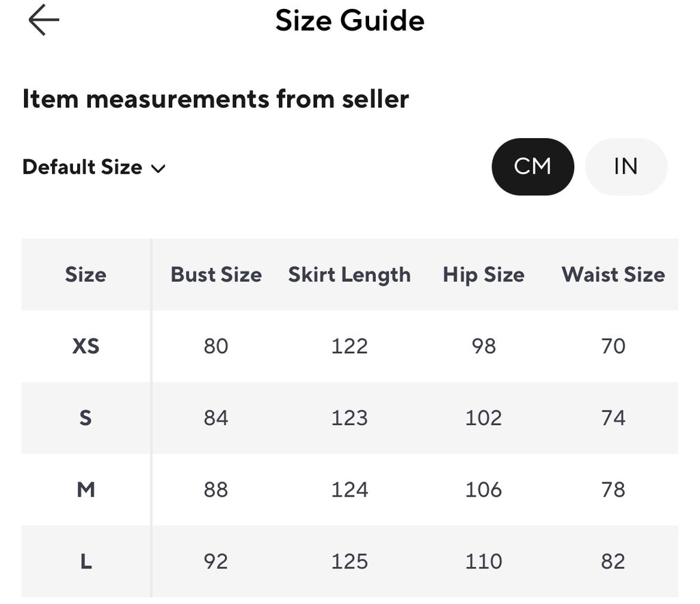Click Item measurements from seller heading

coord(215,99)
